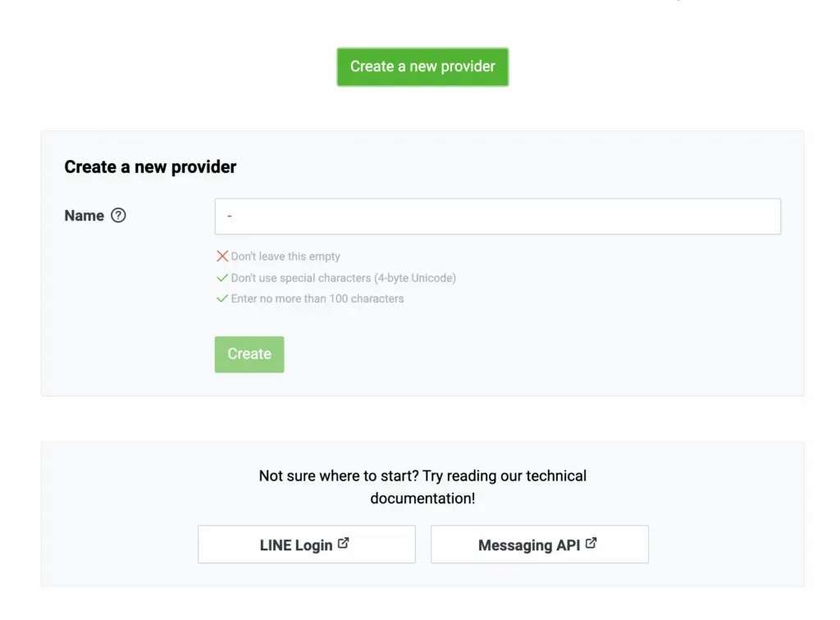Focus the provider Name text field
Screen dimensions: 840x620
pos(498,217)
